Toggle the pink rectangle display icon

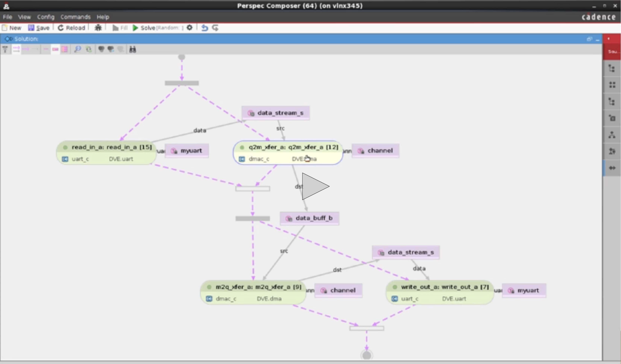pos(55,49)
